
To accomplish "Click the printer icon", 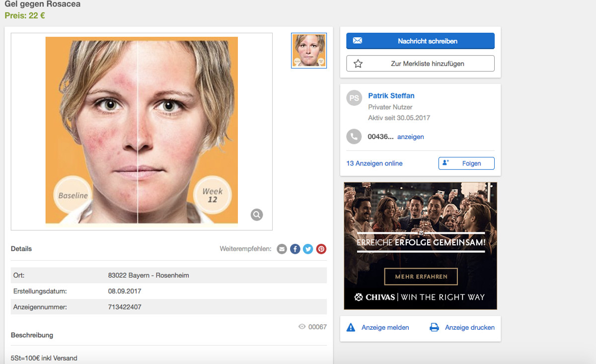I will tap(434, 327).
